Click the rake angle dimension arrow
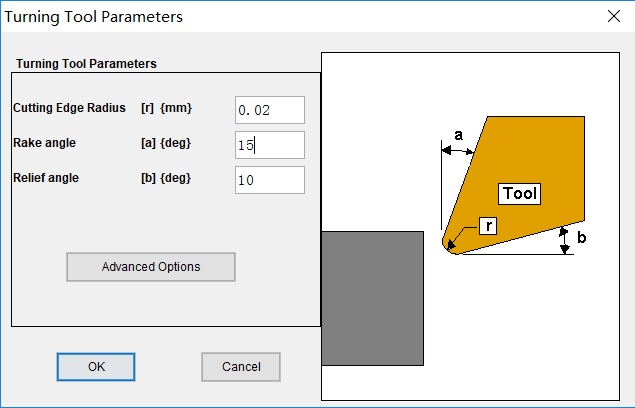This screenshot has width=635, height=408. (457, 151)
